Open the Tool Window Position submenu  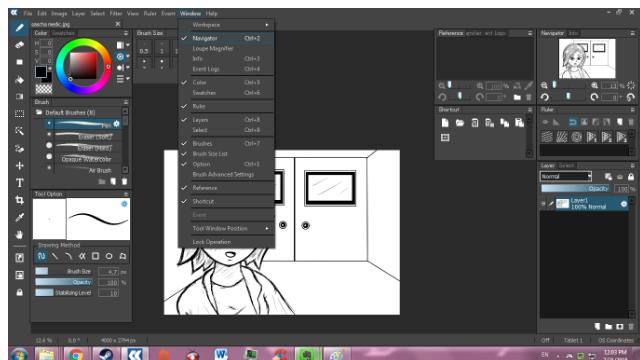coord(227,229)
